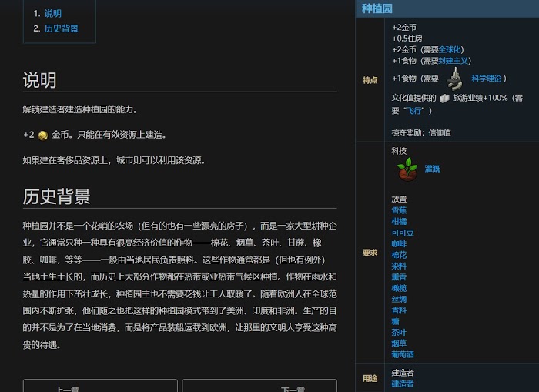Screen dimensions: 539x392
Task: Click the 说明 section heading
Action: point(39,80)
